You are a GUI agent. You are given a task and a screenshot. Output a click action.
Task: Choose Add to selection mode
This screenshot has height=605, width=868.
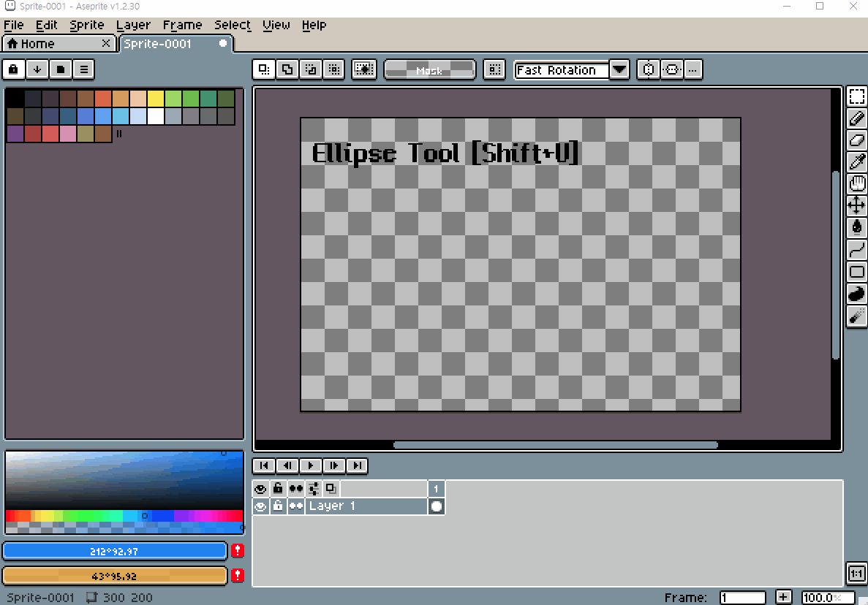point(287,69)
